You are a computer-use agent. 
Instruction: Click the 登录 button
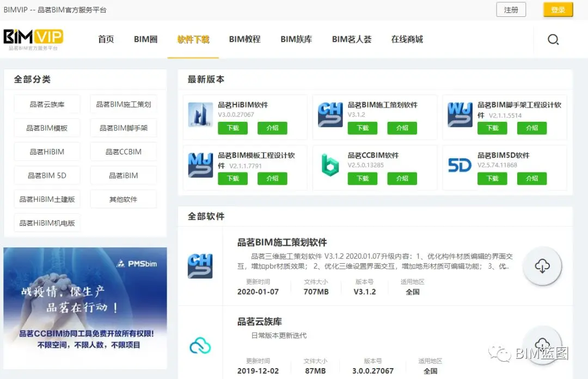pos(558,10)
